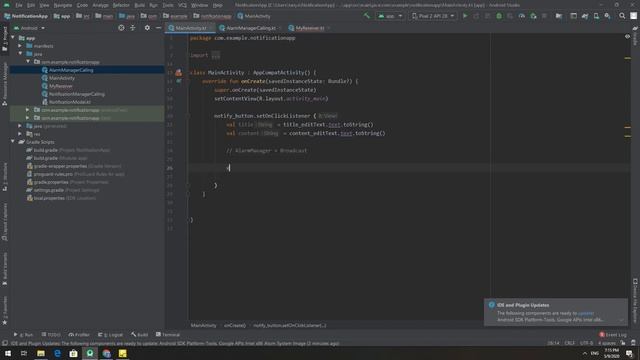Open the app run configuration dropdown
The height and width of the screenshot is (360, 640).
pos(390,16)
